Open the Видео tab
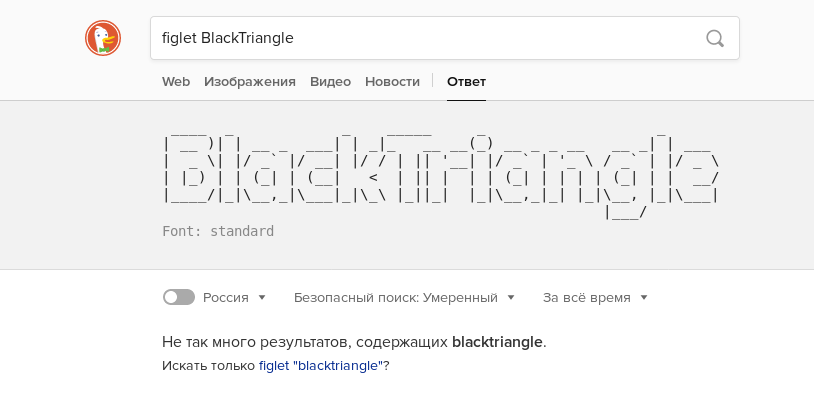The width and height of the screenshot is (814, 404). click(330, 82)
